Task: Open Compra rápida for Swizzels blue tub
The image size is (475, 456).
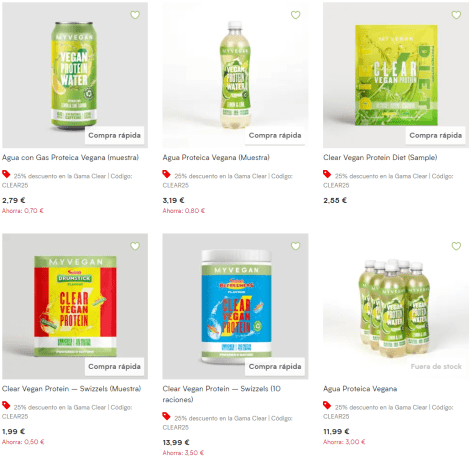Action: click(275, 367)
